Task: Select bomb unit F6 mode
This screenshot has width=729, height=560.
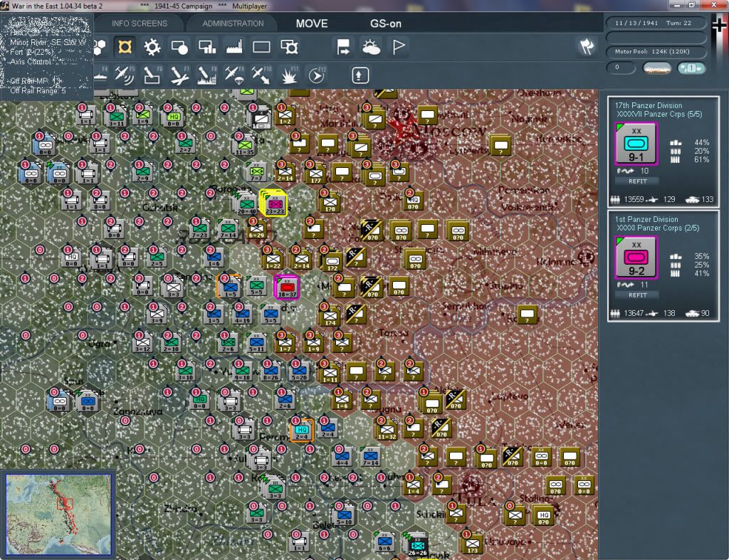Action: tap(152, 75)
